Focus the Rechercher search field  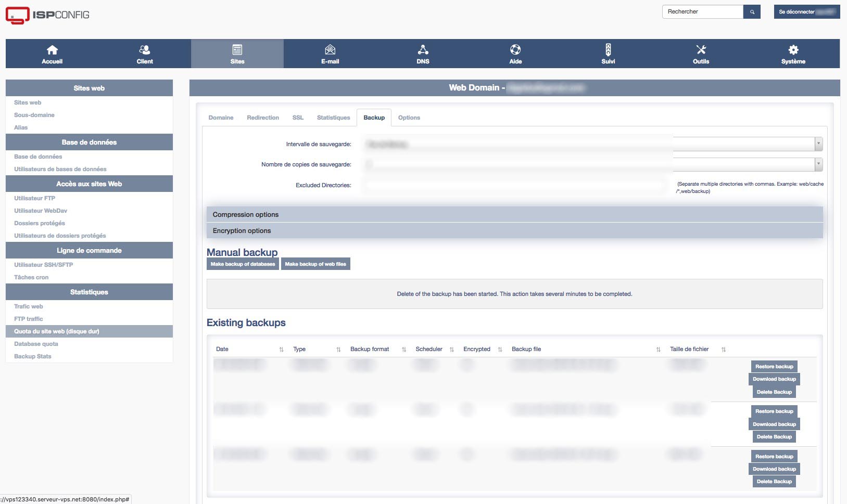pos(703,12)
